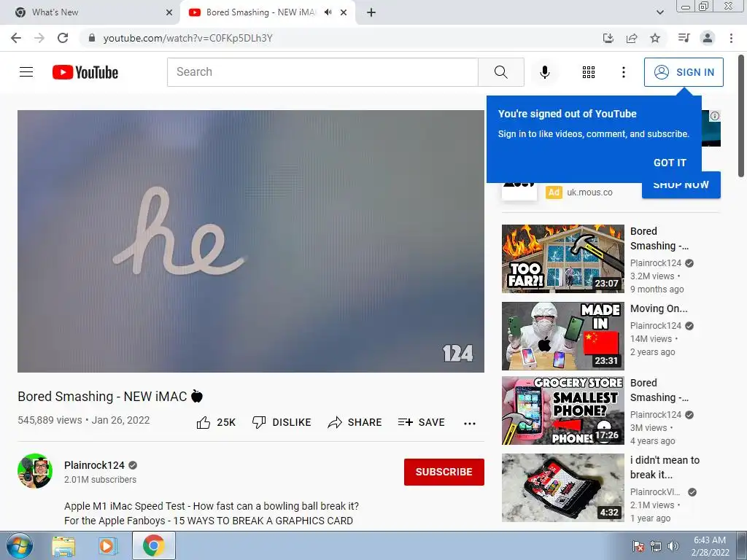The width and height of the screenshot is (747, 560).
Task: Open Chrome media controls icon
Action: pos(684,38)
